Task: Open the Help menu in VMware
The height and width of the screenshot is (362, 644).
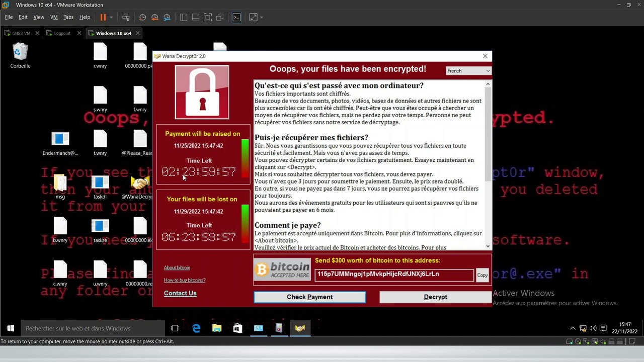Action: click(85, 17)
